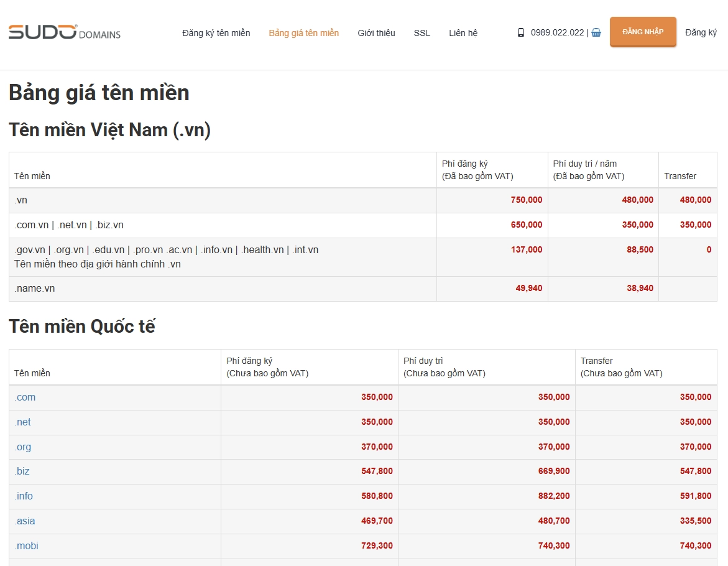Open the .com domain link
Screen dimensions: 728x566
click(x=25, y=397)
